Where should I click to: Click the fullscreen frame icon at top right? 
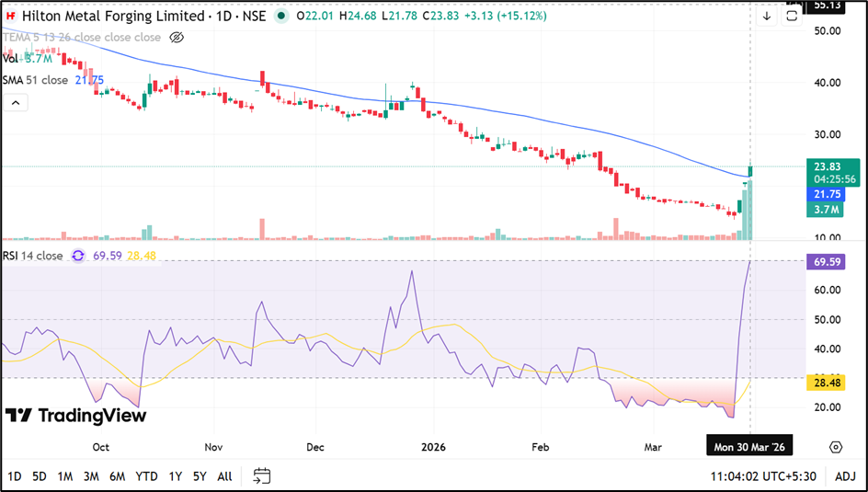[791, 17]
